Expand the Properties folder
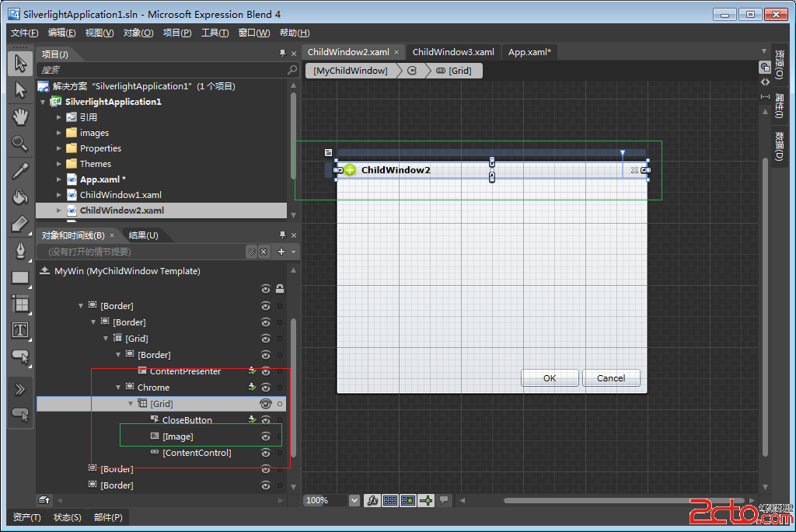This screenshot has height=532, width=796. [58, 148]
